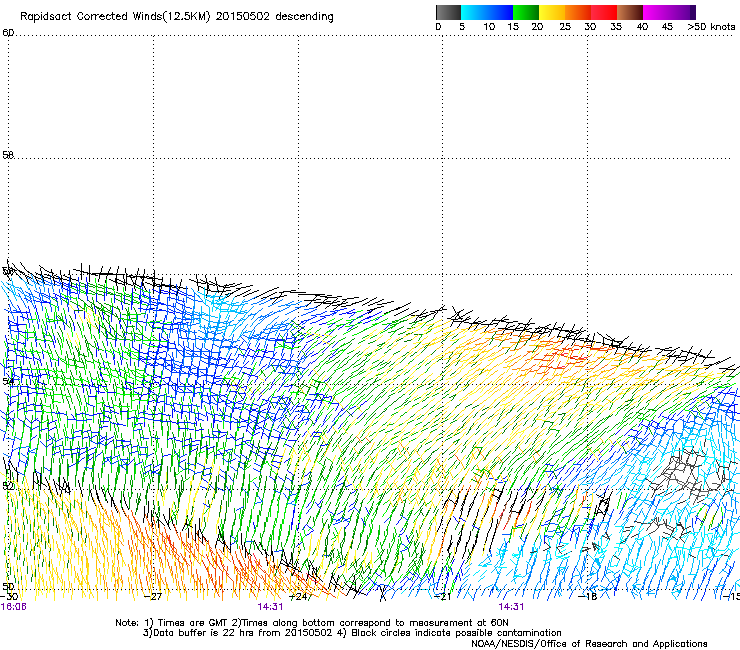Click the '45' legend scale label
This screenshot has width=740, height=650.
coord(667,27)
